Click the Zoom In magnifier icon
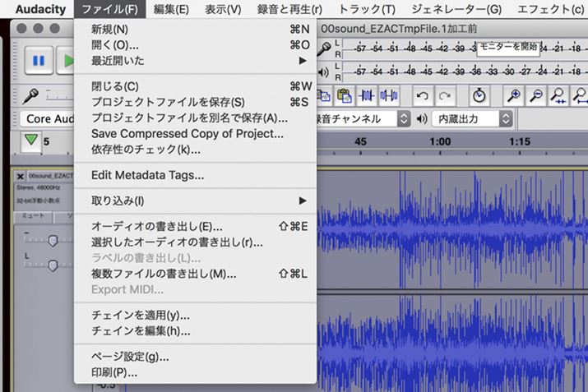This screenshot has width=588, height=392. point(513,95)
